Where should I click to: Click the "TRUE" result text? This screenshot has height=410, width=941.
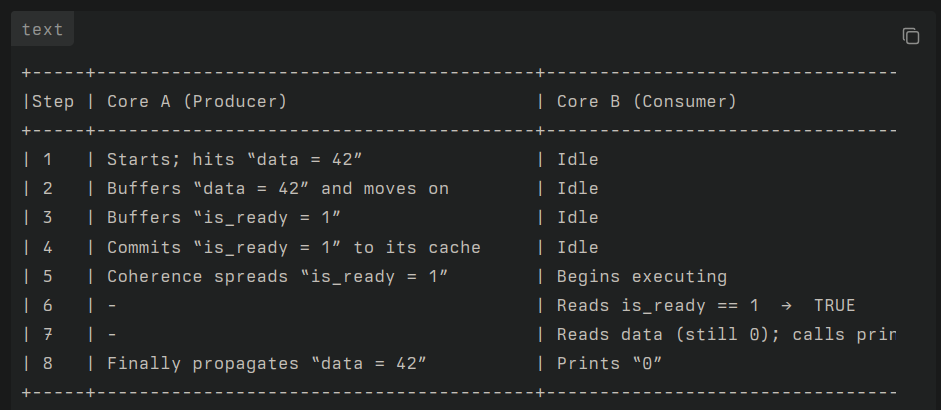point(834,306)
